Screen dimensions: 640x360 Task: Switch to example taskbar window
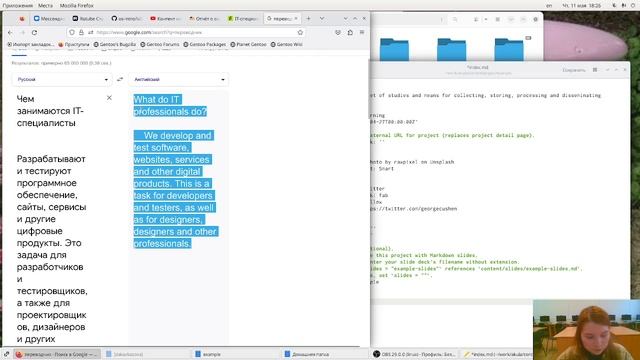(237, 354)
